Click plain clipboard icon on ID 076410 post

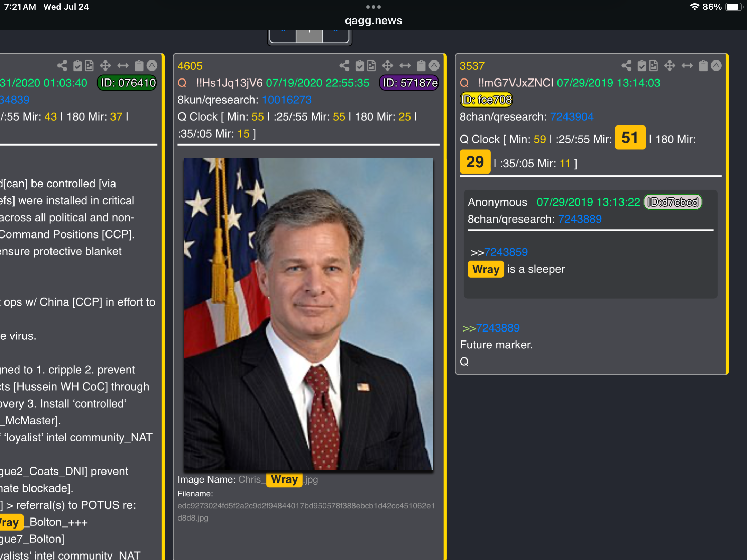[x=139, y=65]
